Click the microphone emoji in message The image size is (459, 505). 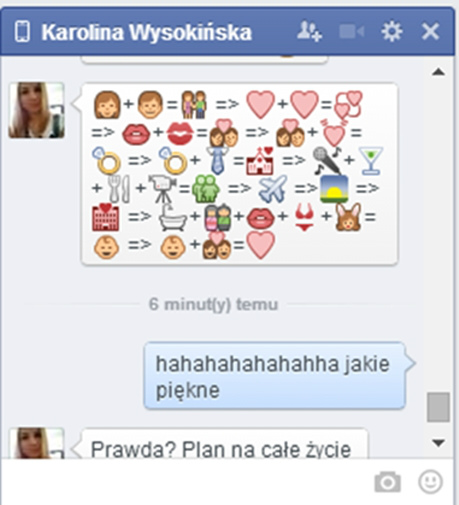tap(327, 161)
